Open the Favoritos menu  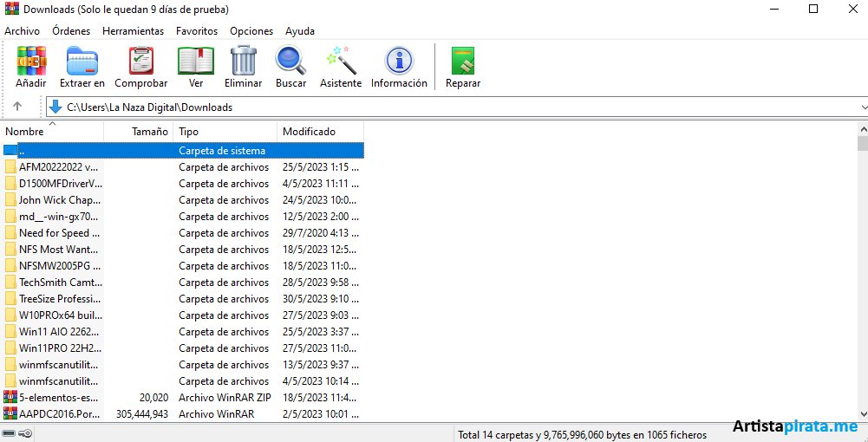pyautogui.click(x=197, y=31)
